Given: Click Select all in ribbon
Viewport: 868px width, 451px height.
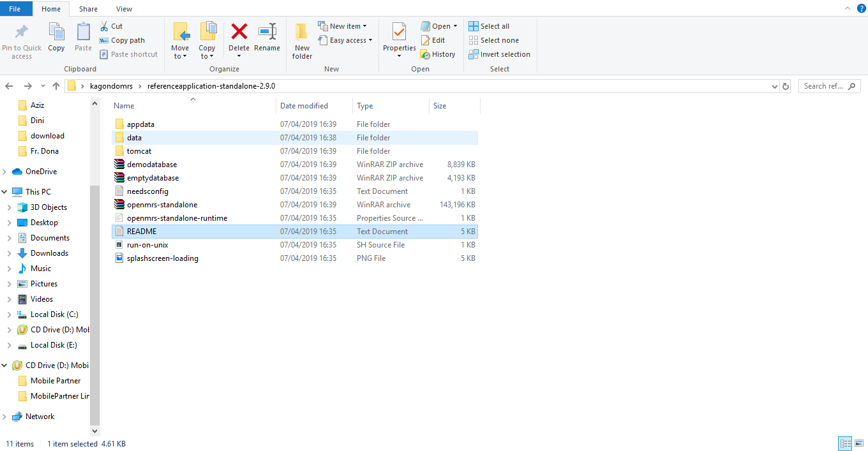Looking at the screenshot, I should coord(489,26).
